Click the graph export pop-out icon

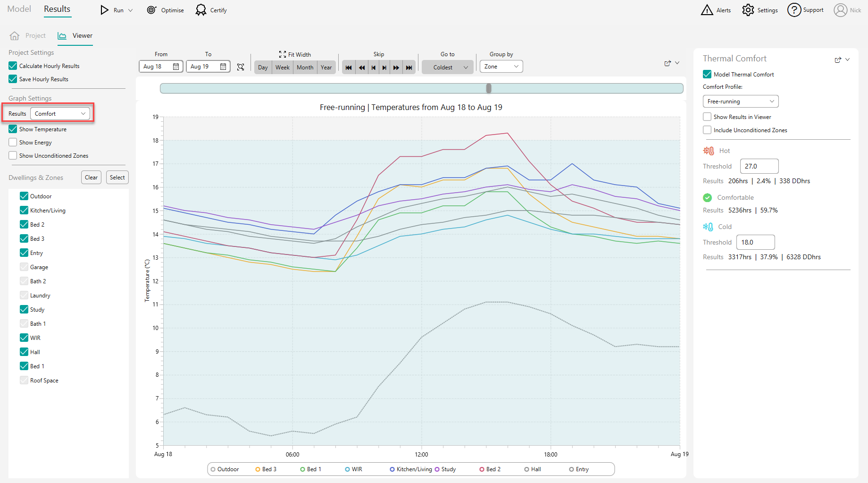(x=668, y=63)
